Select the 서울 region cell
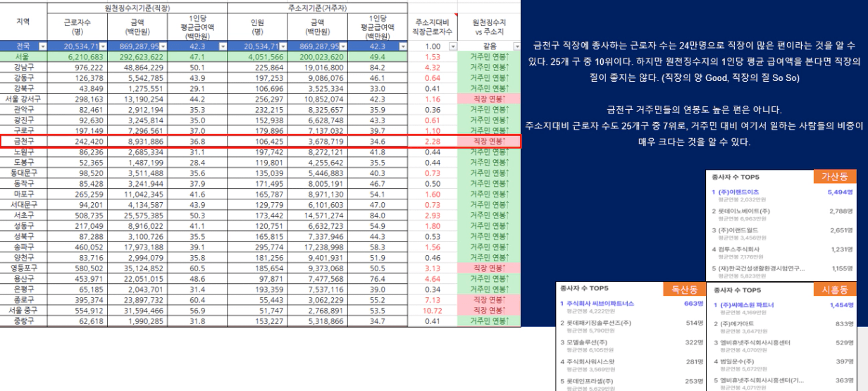This screenshot has width=868, height=391. coord(23,56)
